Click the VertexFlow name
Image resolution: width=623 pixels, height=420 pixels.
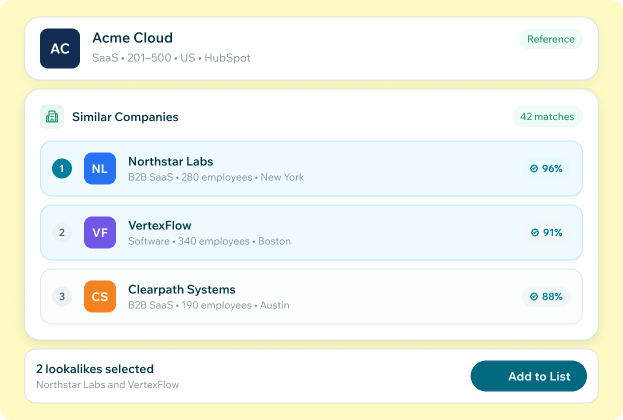(160, 225)
